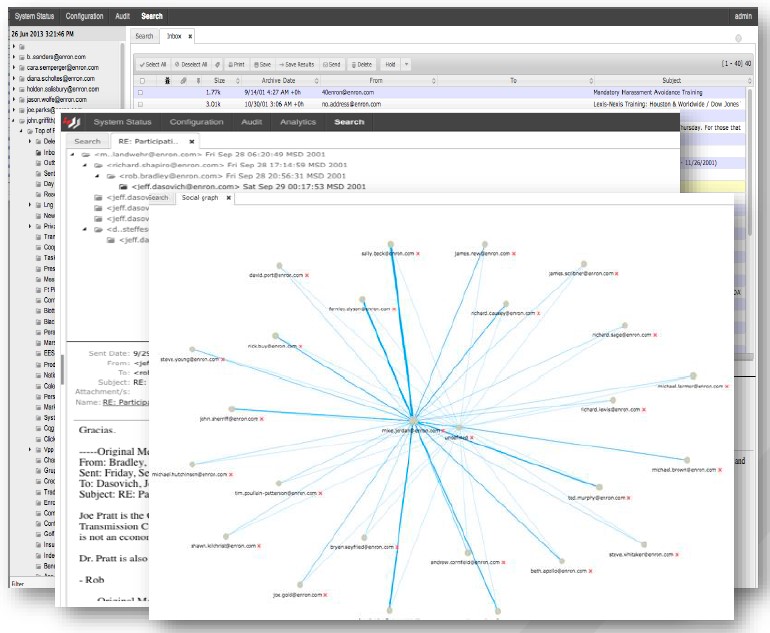The height and width of the screenshot is (633, 770).
Task: Remove joe.gold@enron.com node via red x
Action: point(326,595)
